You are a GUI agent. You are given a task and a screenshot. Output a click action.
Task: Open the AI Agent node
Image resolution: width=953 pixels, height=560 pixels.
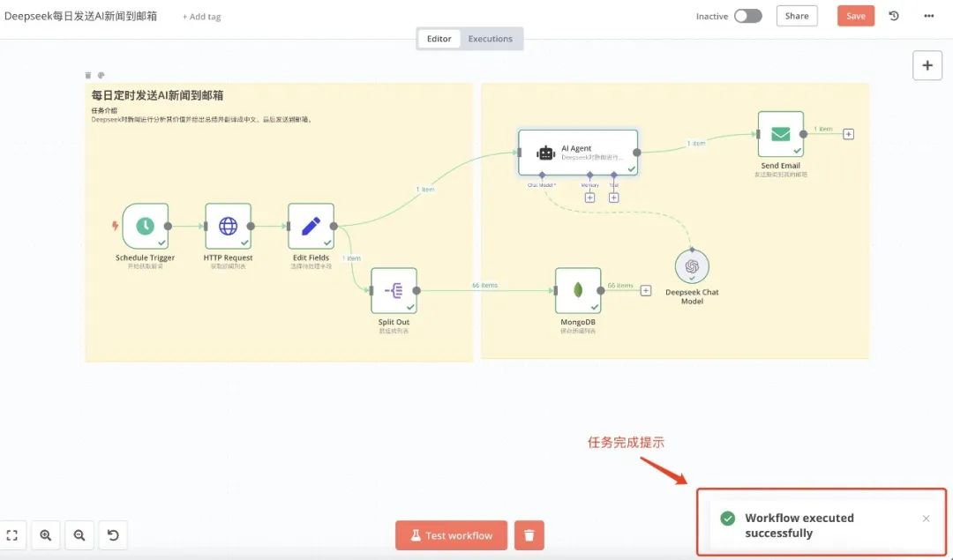(578, 150)
